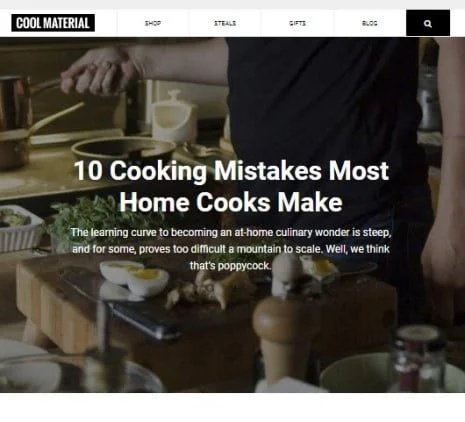Open search with the magnifier icon
465x422 pixels.
click(x=428, y=23)
